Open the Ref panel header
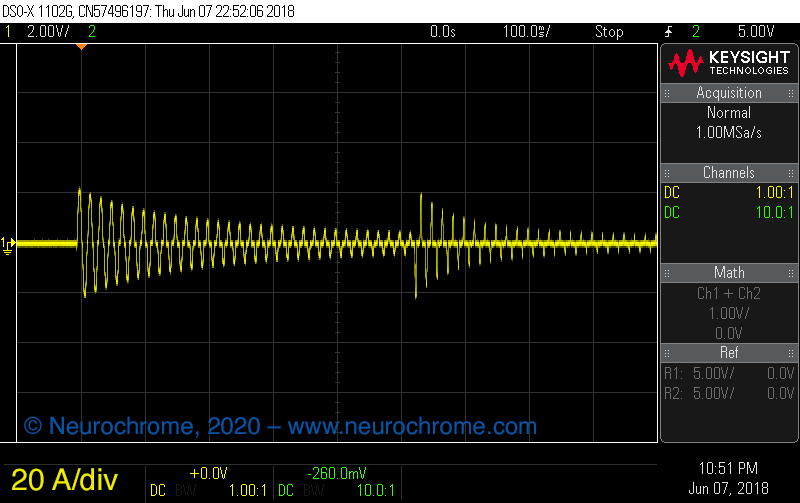 729,353
